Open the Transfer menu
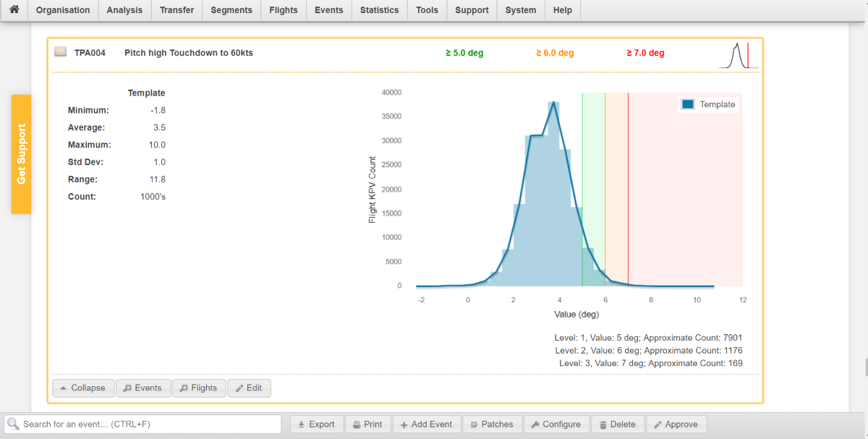This screenshot has height=439, width=868. coord(177,10)
